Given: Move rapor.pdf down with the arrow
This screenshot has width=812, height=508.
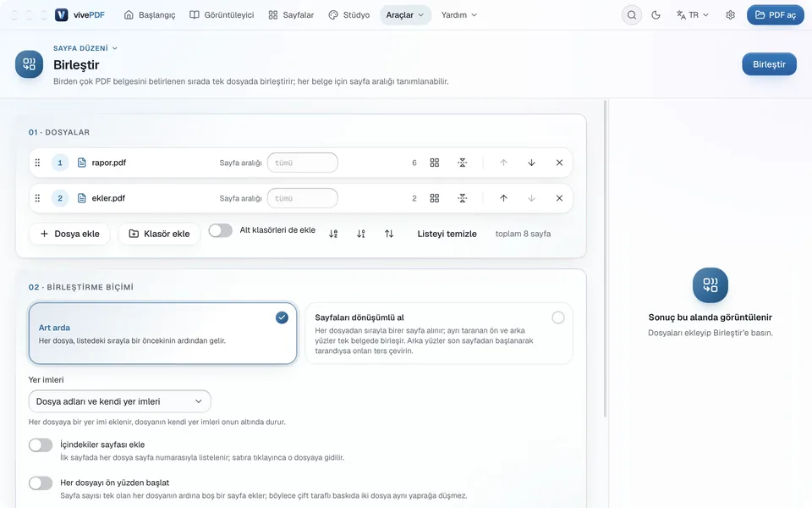Looking at the screenshot, I should pos(531,163).
